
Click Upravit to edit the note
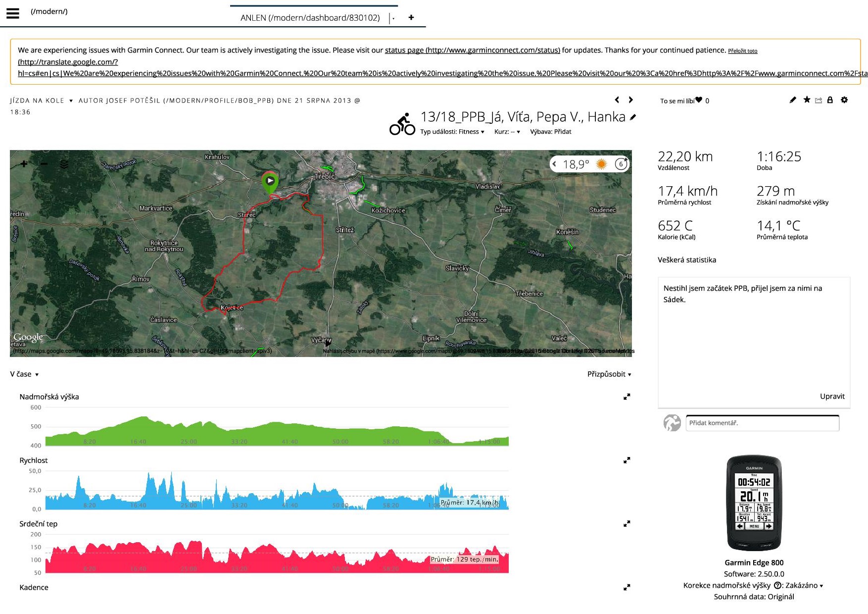click(x=832, y=396)
